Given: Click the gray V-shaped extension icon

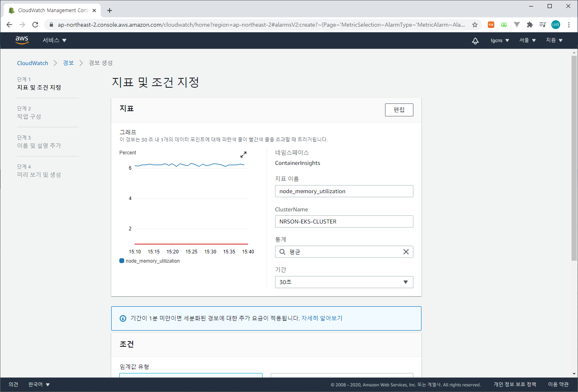Looking at the screenshot, I should click(517, 25).
